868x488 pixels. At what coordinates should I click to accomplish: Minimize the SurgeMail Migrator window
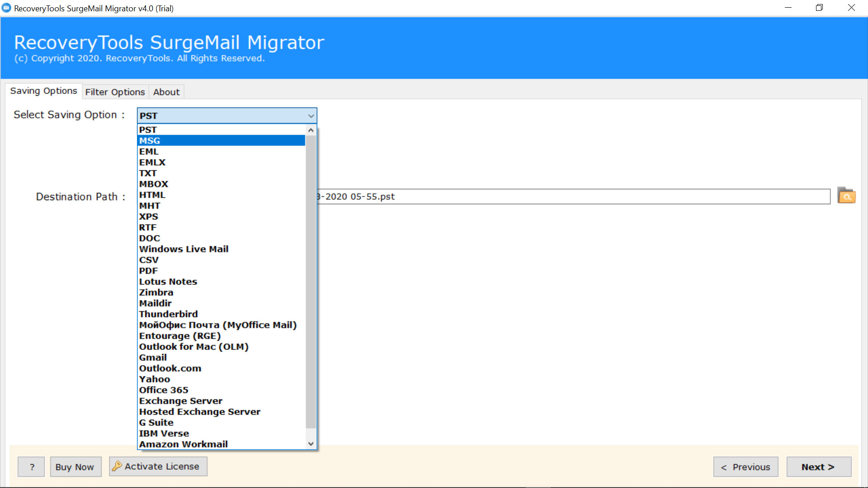pos(788,8)
